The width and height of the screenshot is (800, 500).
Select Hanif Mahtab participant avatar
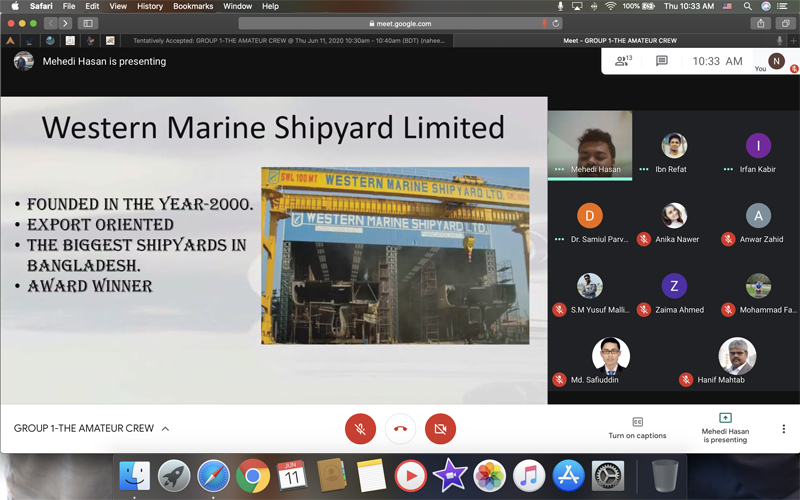(737, 356)
